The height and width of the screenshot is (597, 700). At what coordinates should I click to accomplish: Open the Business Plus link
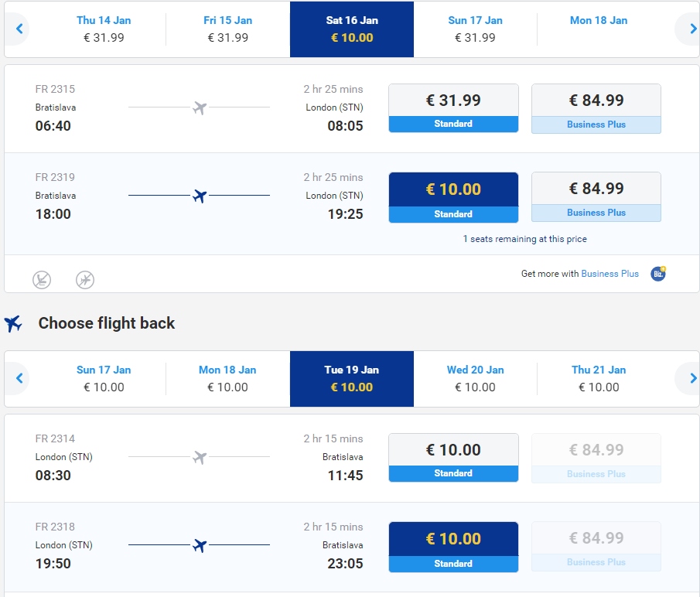[610, 274]
